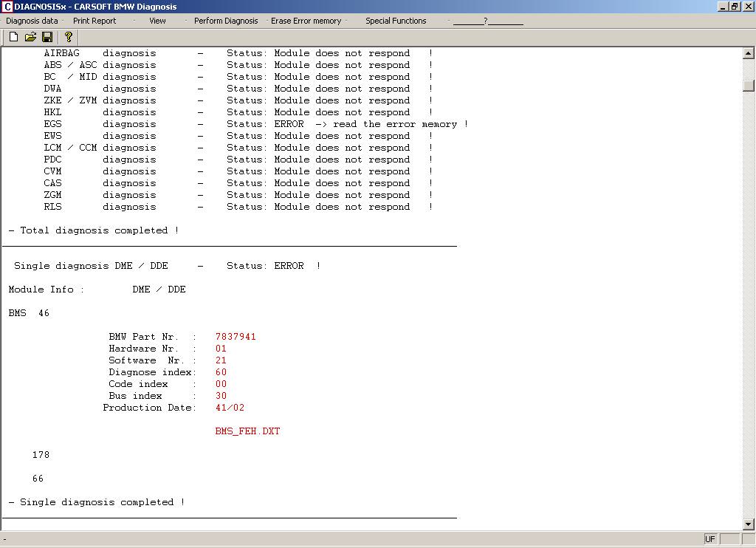Click the ZGM diagnosis line

pyautogui.click(x=238, y=195)
